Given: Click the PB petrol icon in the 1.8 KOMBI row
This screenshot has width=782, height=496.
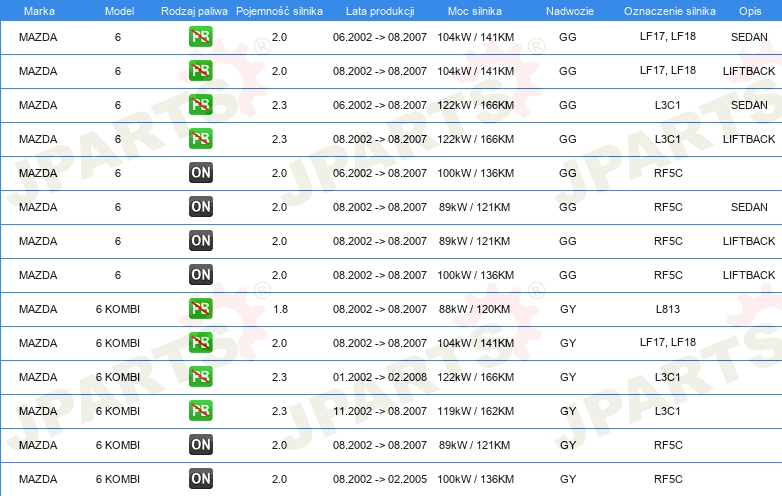Looking at the screenshot, I should pyautogui.click(x=200, y=309).
